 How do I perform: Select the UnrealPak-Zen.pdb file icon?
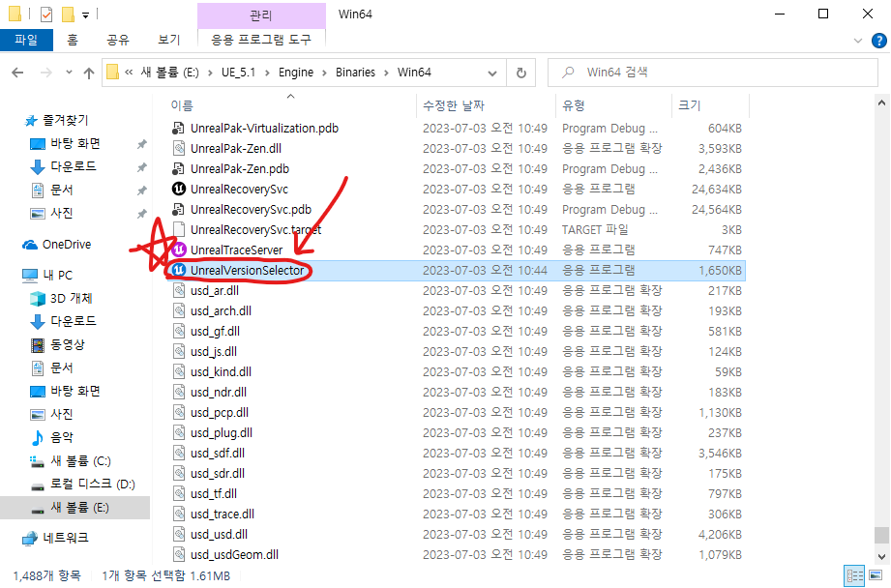tap(179, 168)
